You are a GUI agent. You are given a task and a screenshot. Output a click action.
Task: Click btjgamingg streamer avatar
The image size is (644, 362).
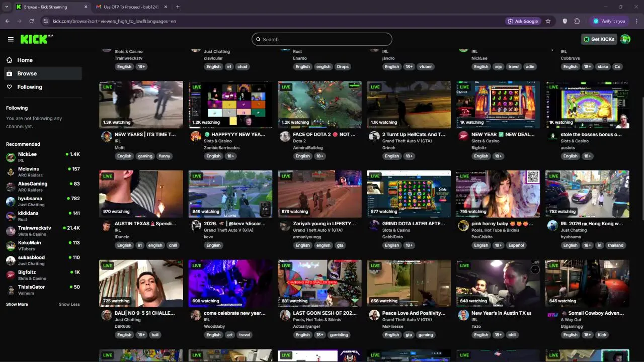(x=552, y=315)
